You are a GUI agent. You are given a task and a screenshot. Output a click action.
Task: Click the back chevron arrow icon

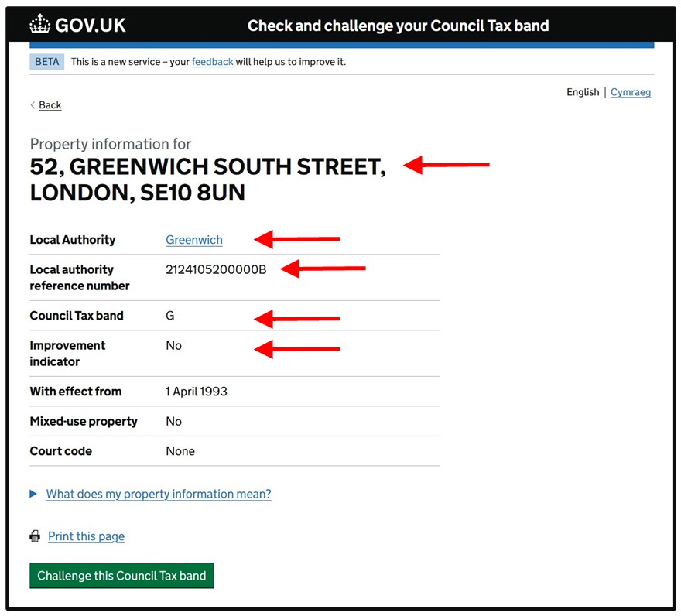click(x=33, y=105)
